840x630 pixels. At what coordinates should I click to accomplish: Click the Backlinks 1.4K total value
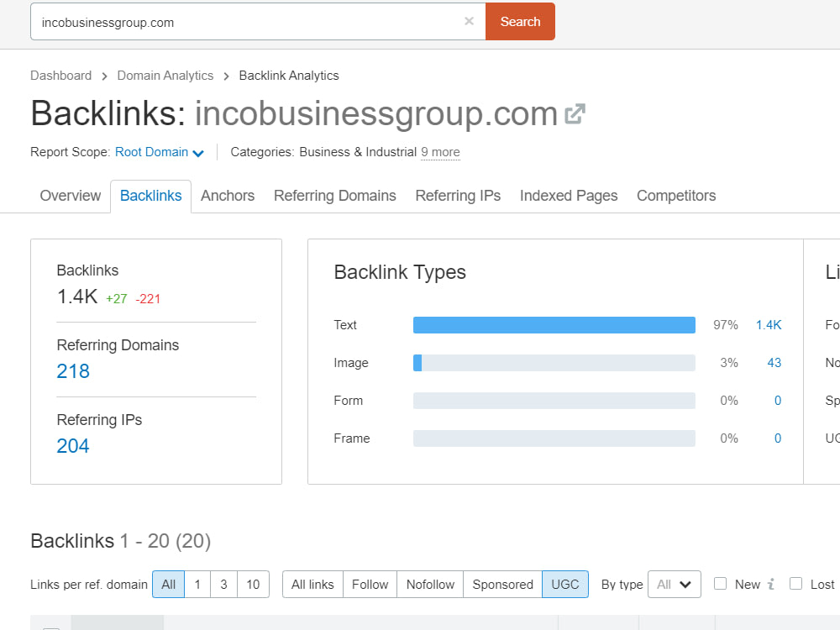pos(77,297)
